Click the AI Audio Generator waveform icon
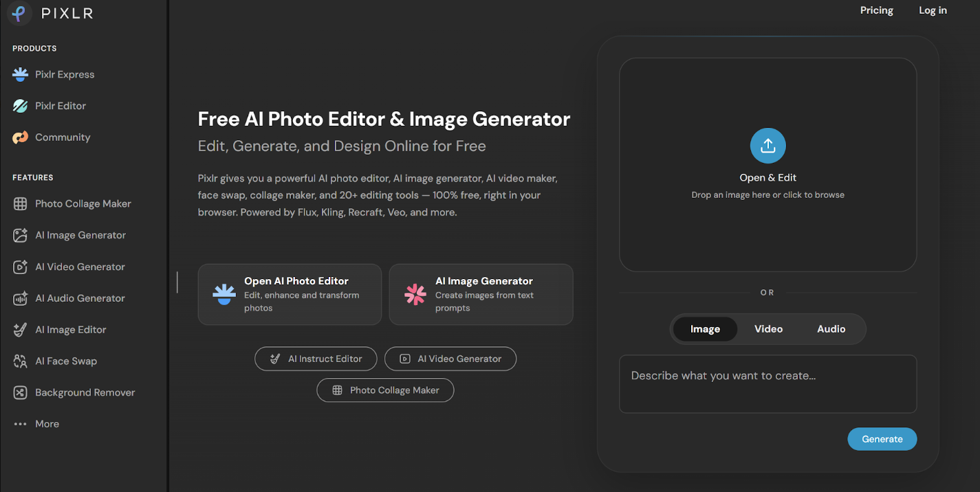The height and width of the screenshot is (492, 980). [x=21, y=298]
